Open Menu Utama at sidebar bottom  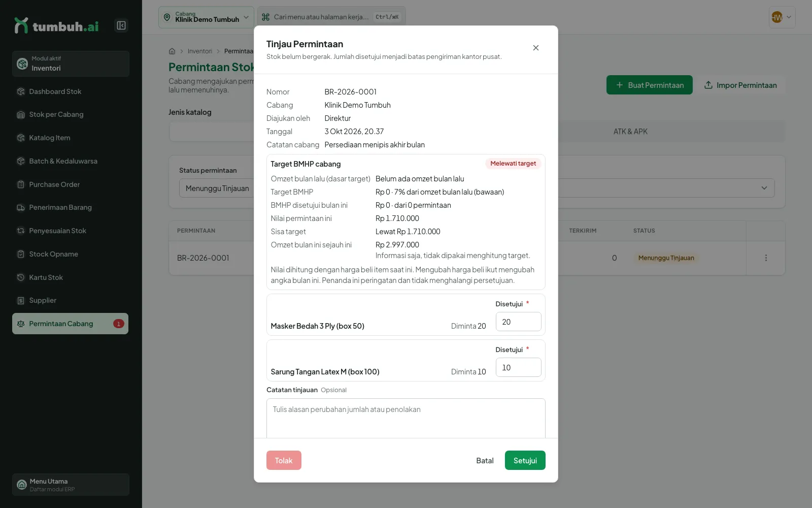pyautogui.click(x=71, y=485)
